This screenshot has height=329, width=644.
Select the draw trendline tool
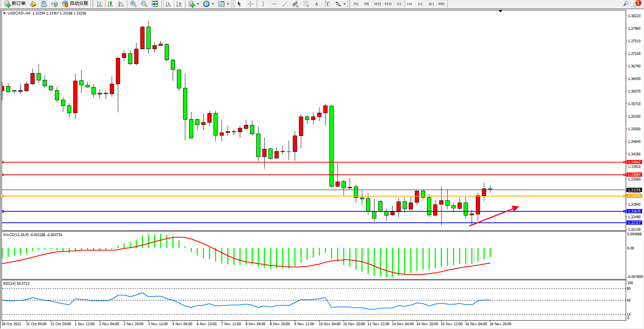285,4
